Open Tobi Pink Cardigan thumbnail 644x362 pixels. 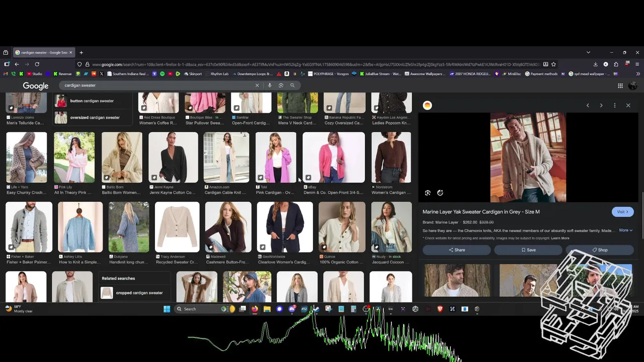[x=276, y=157]
